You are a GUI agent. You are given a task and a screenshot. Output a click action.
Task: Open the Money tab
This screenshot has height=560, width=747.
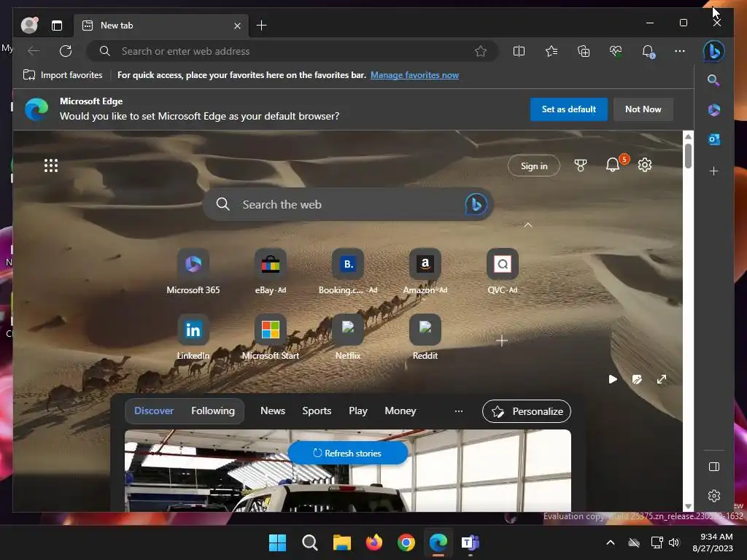[400, 411]
